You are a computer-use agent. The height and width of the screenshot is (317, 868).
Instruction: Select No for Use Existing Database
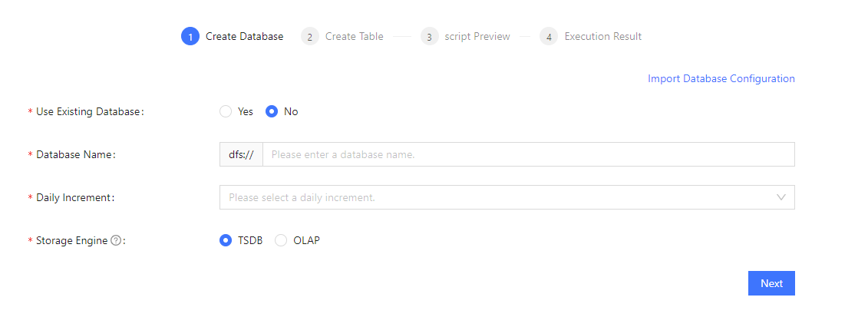[272, 111]
